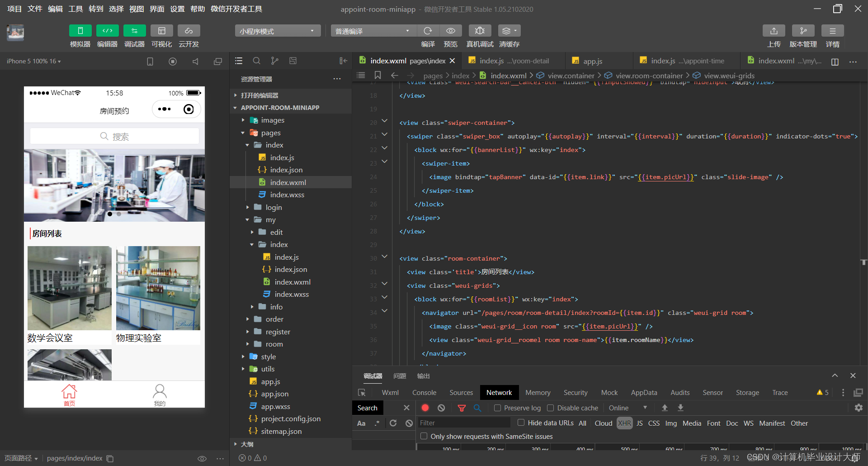Check Only show requests with SameSite issues
The image size is (868, 466).
click(424, 436)
